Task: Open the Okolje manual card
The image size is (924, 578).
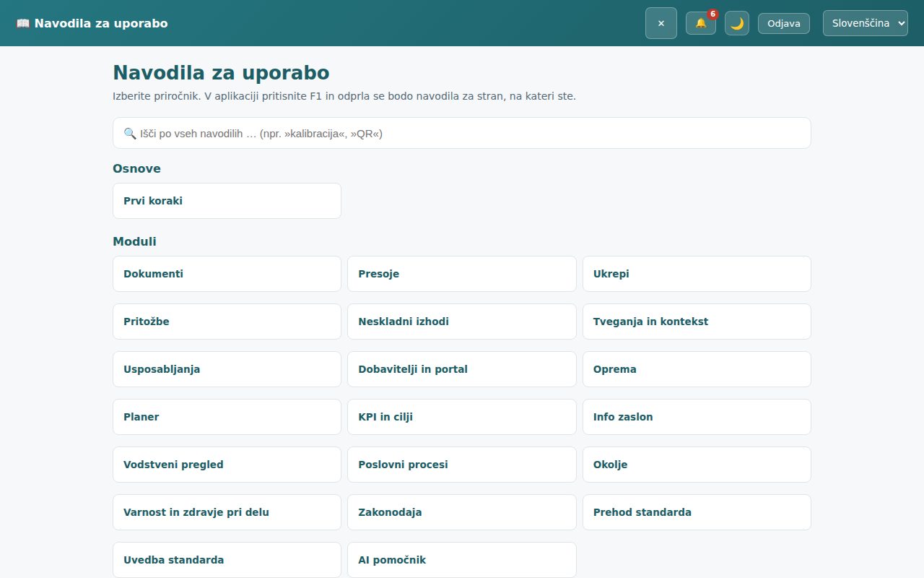Action: point(697,465)
